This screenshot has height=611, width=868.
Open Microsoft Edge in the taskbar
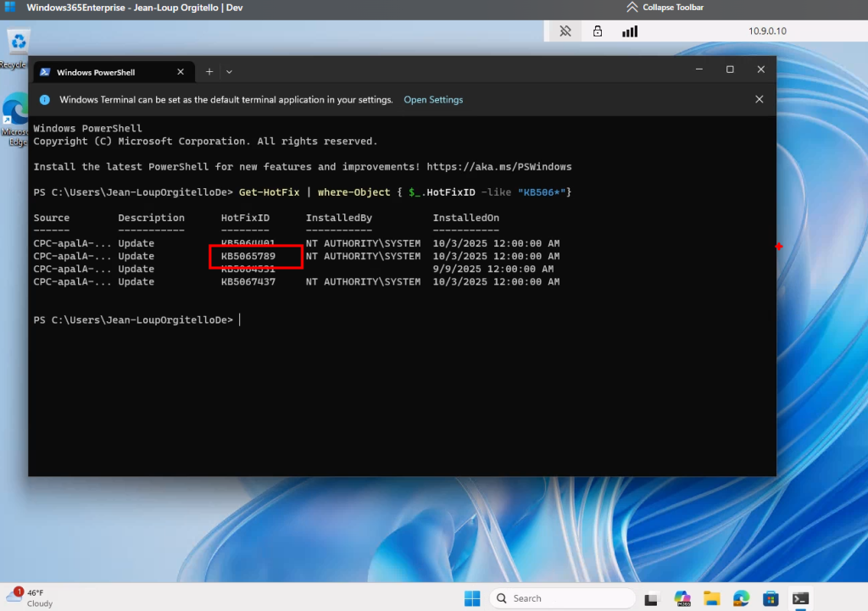pos(741,598)
